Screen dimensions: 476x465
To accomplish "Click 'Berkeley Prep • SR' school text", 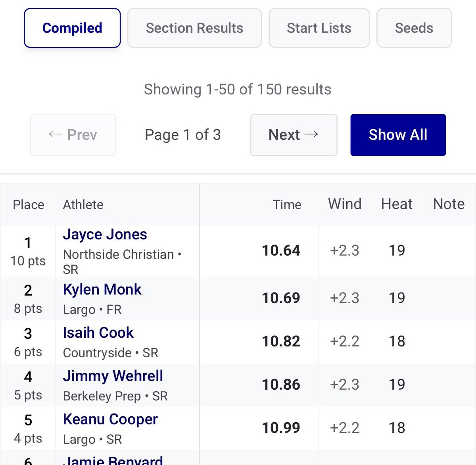I will click(x=115, y=396).
